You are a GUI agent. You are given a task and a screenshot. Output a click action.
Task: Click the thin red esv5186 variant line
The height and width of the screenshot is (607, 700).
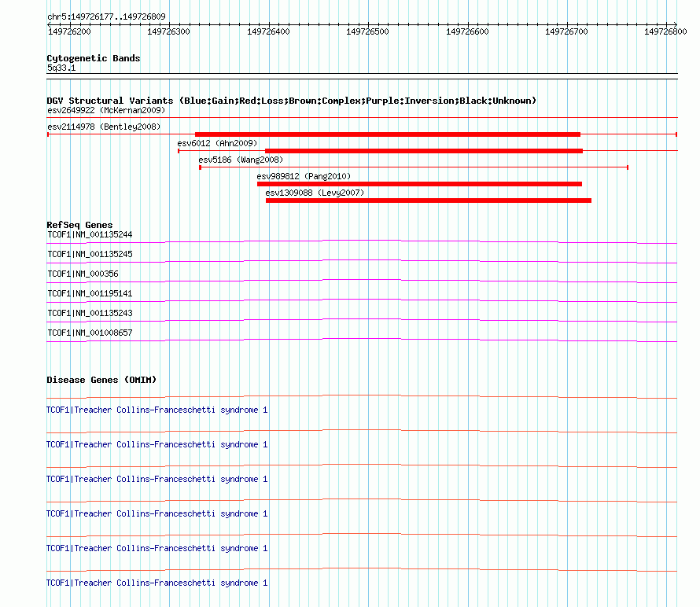pyautogui.click(x=414, y=167)
